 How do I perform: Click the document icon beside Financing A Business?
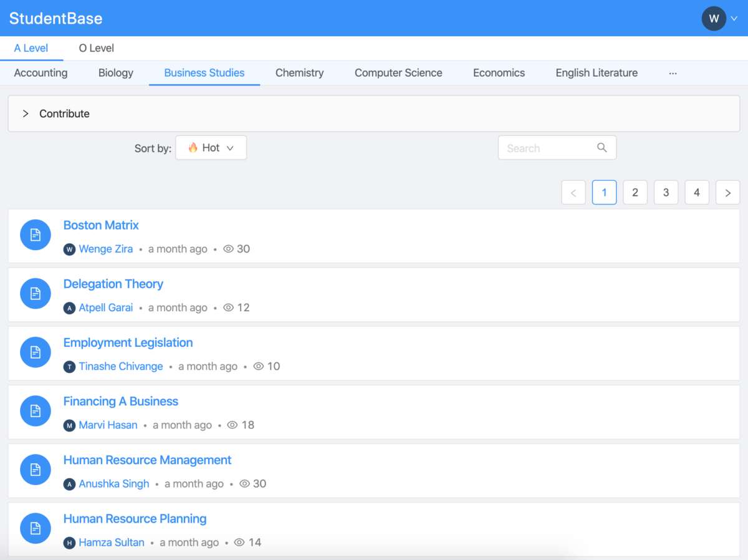pyautogui.click(x=36, y=411)
